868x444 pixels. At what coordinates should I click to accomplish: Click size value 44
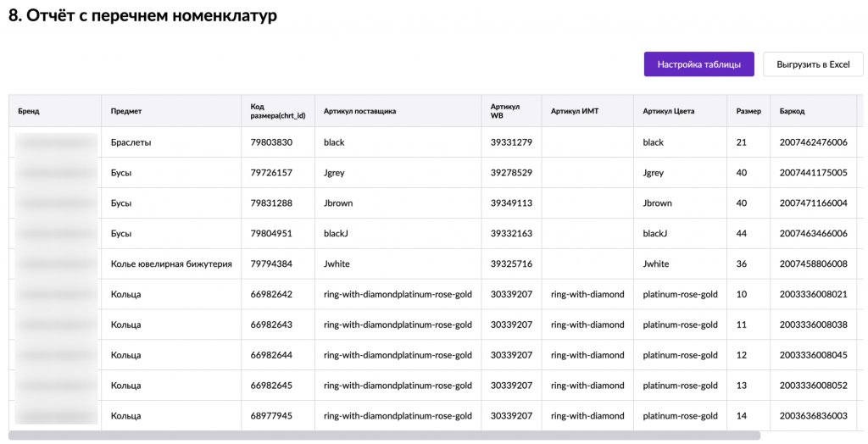coord(741,234)
